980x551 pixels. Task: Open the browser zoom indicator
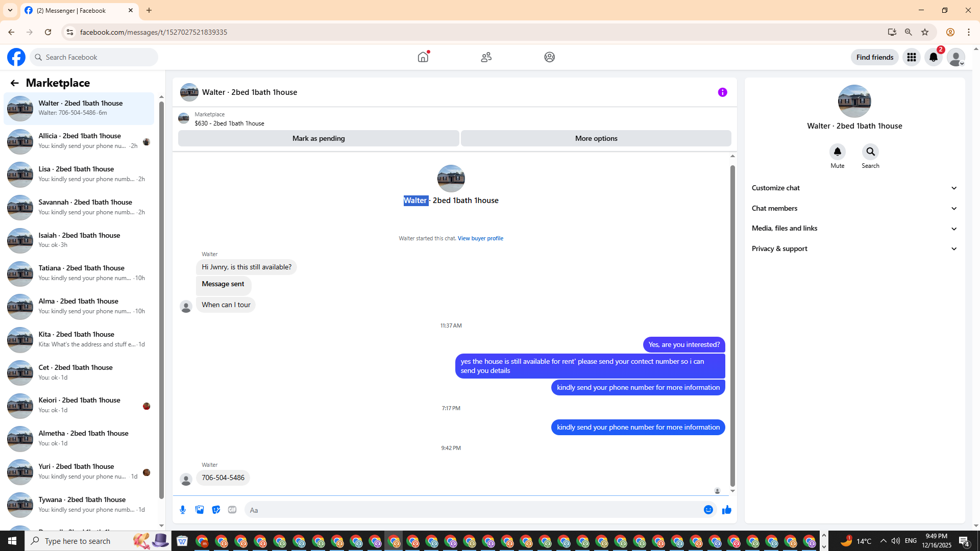point(909,32)
